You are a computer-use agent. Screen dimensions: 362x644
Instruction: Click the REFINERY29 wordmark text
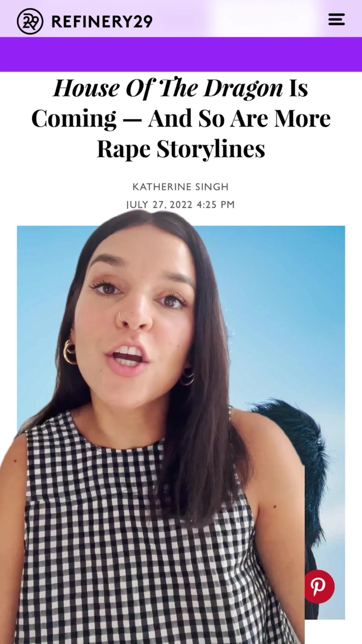click(102, 22)
